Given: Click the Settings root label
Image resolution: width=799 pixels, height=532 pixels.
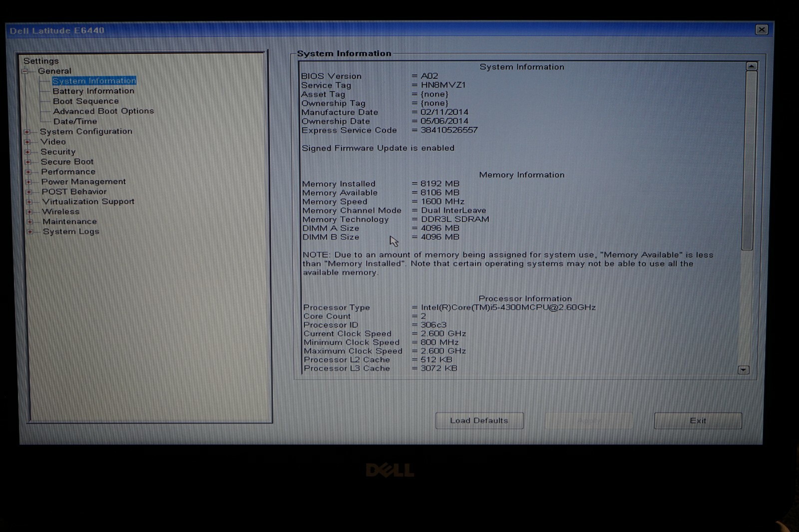Looking at the screenshot, I should 41,61.
